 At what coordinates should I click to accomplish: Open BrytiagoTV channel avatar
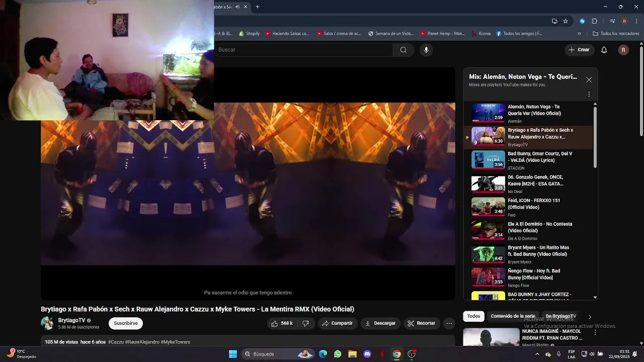tap(47, 323)
